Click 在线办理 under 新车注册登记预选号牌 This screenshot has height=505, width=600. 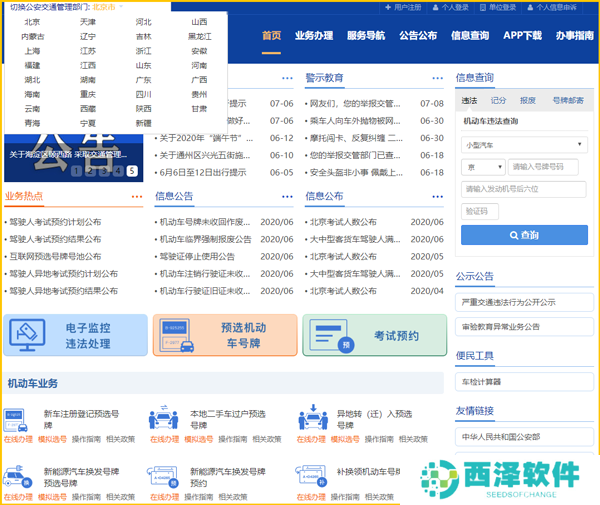(18, 439)
